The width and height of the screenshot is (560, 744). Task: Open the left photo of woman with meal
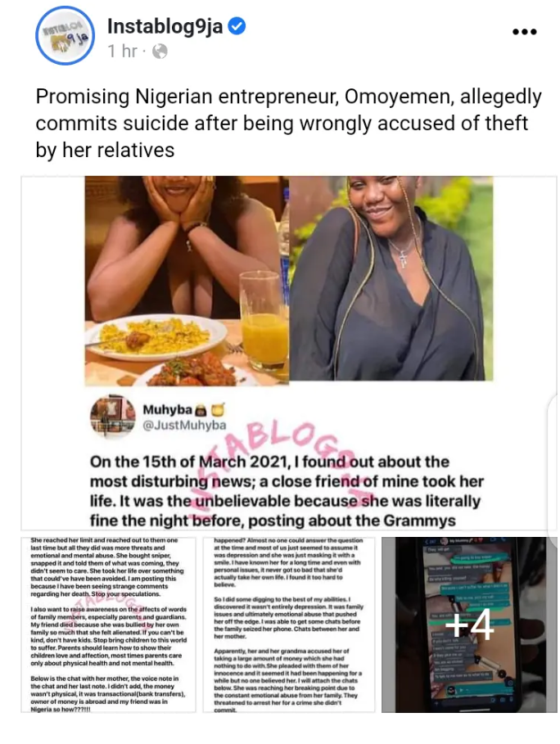click(x=187, y=280)
